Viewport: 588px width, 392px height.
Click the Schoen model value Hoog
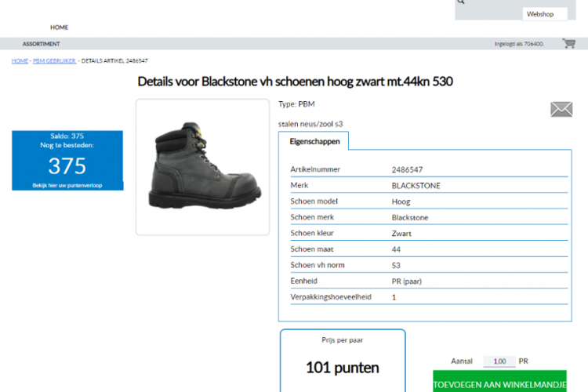(x=401, y=201)
